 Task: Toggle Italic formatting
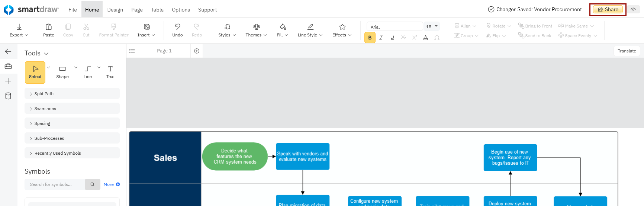point(381,38)
